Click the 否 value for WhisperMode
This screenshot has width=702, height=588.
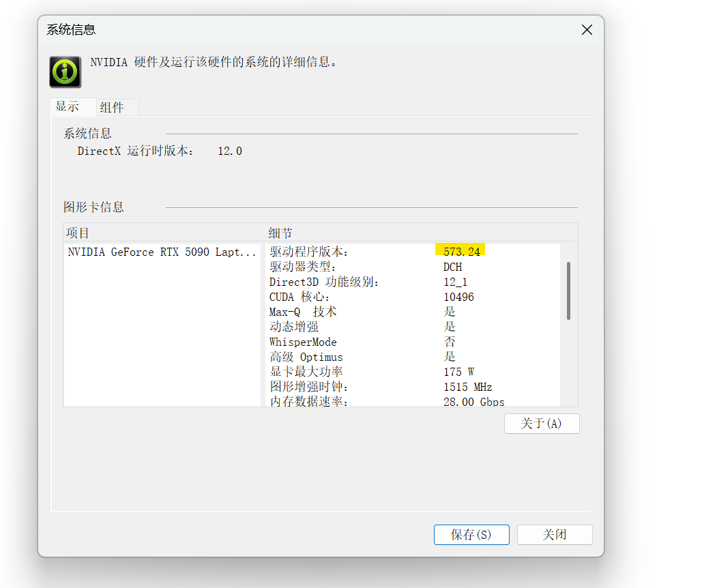click(450, 342)
